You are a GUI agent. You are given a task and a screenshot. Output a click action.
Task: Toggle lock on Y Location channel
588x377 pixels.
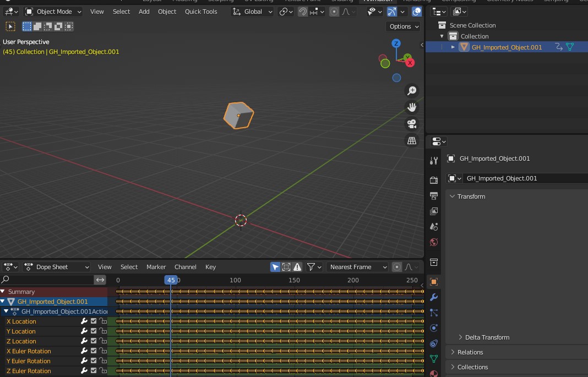(x=102, y=331)
